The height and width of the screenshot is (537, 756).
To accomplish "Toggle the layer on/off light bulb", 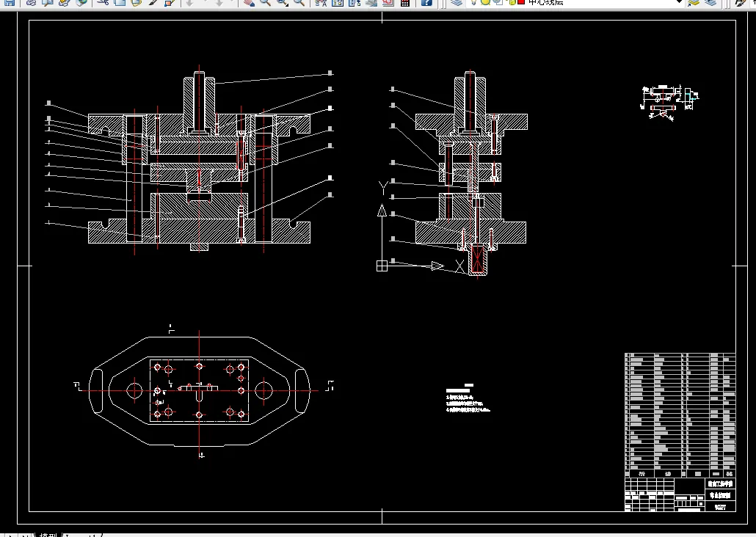I will pyautogui.click(x=474, y=2).
